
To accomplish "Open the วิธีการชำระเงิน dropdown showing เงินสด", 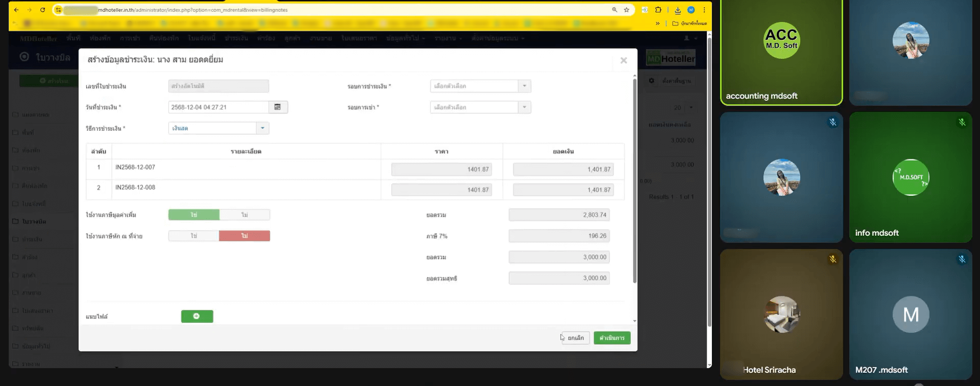I will 219,128.
